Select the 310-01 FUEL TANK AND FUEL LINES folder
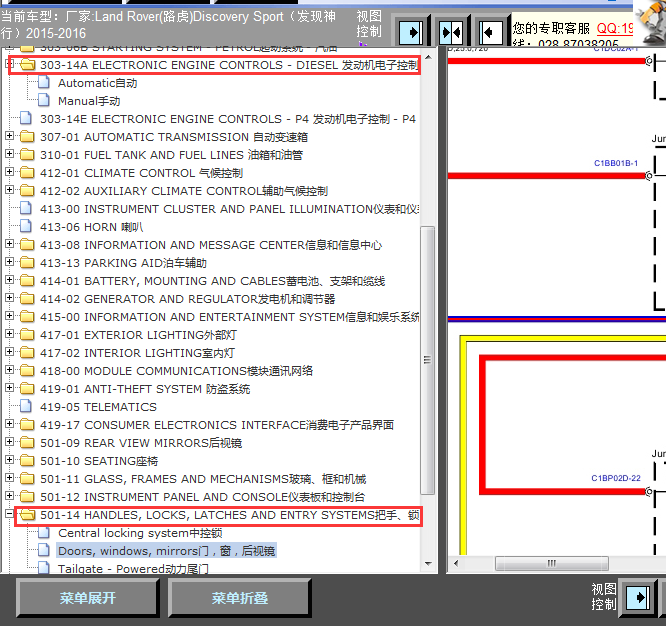Viewport: 666px width, 629px height. tap(171, 155)
